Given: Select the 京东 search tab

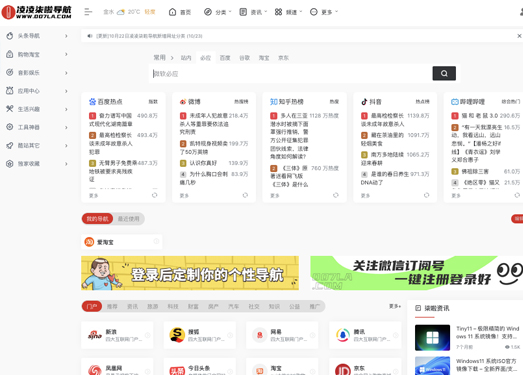Looking at the screenshot, I should [x=283, y=58].
